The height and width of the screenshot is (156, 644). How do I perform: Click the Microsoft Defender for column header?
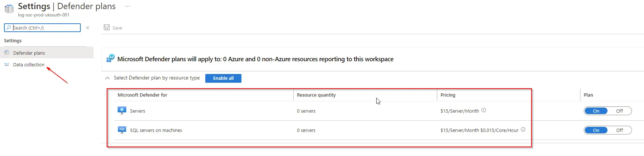pos(142,95)
